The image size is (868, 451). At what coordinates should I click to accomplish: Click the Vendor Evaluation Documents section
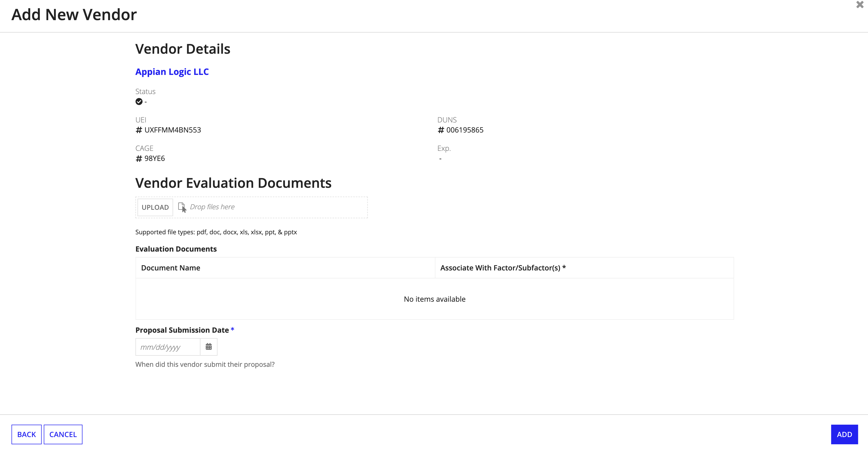pyautogui.click(x=233, y=183)
